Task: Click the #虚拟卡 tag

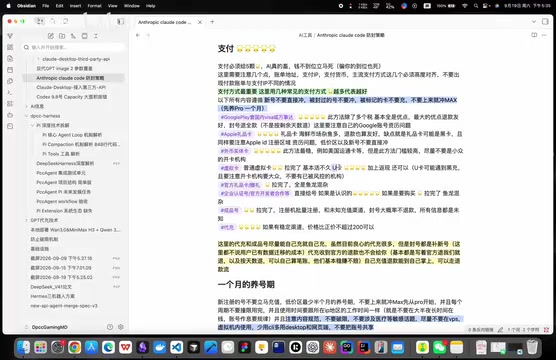Action: pyautogui.click(x=229, y=168)
